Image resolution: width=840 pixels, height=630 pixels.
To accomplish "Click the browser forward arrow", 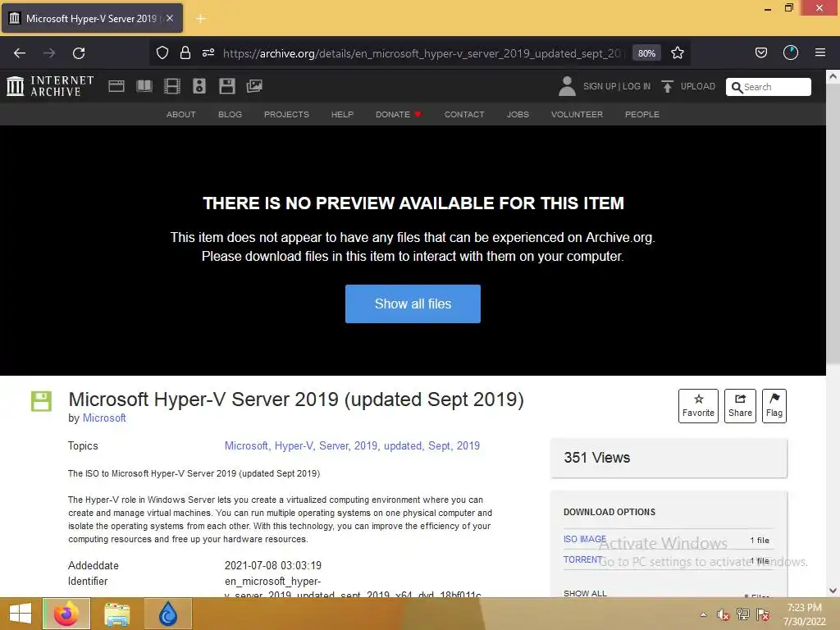I will coord(49,53).
